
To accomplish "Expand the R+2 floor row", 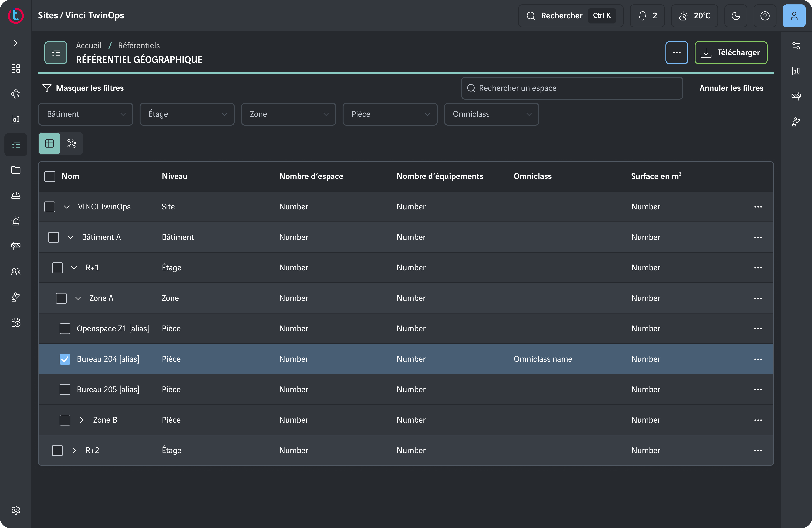I will (74, 451).
